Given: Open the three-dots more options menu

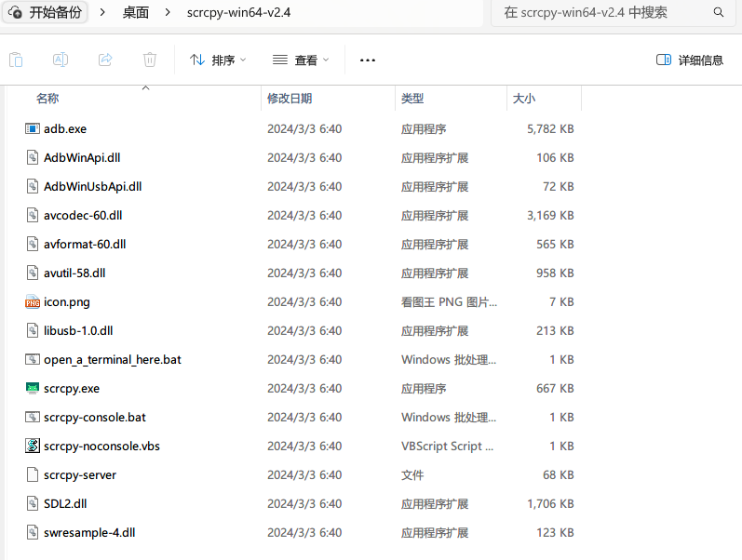Looking at the screenshot, I should [368, 60].
